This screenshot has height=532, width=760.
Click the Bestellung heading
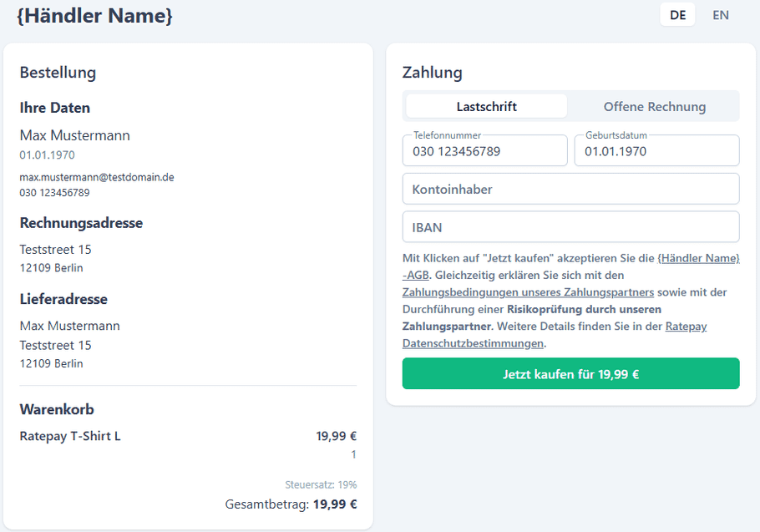tap(58, 72)
